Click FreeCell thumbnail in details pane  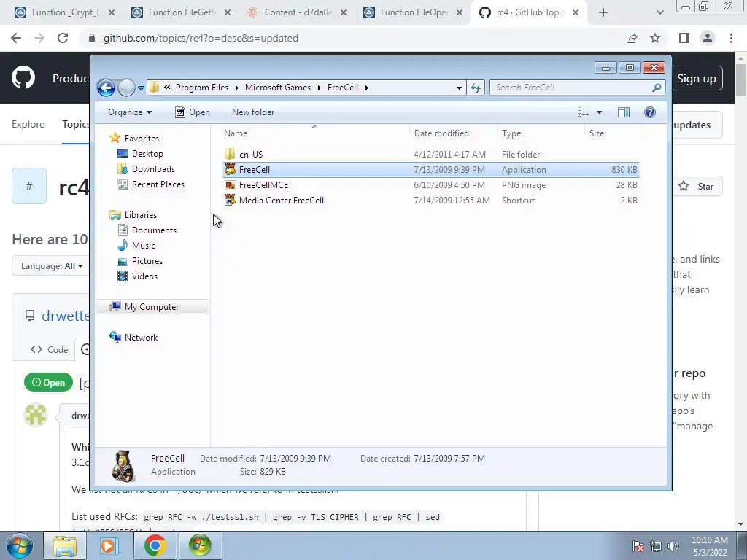pyautogui.click(x=123, y=466)
